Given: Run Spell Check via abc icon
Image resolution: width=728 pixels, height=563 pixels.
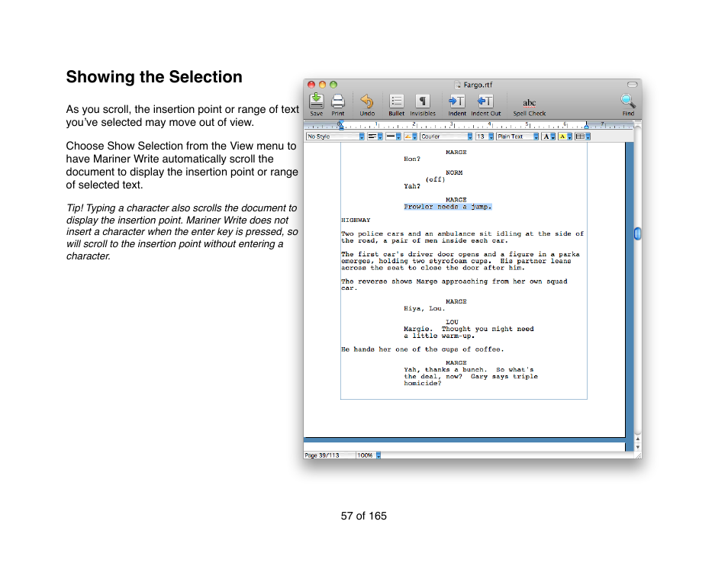Looking at the screenshot, I should (x=530, y=102).
